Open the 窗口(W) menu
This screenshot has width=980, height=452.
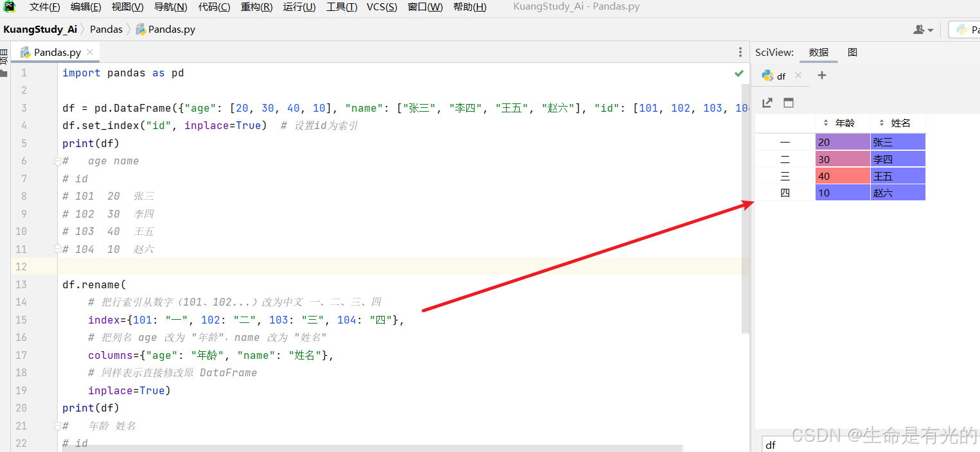coord(425,7)
